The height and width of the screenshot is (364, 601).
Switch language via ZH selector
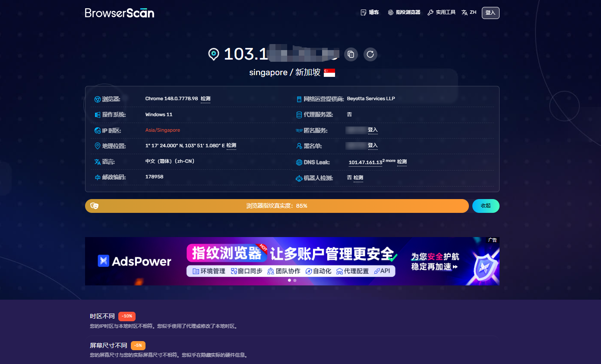tap(469, 13)
